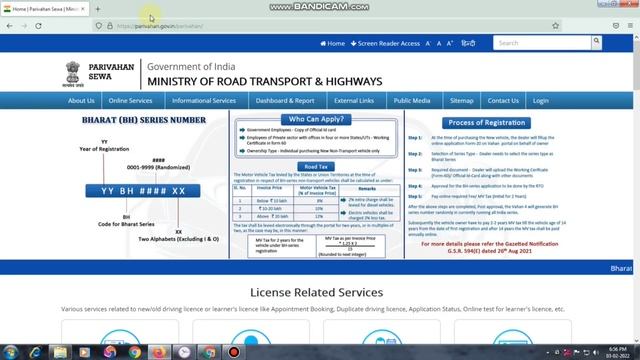Open the shield tracking protection icon
Screen dimensions: 640x360
99,26
